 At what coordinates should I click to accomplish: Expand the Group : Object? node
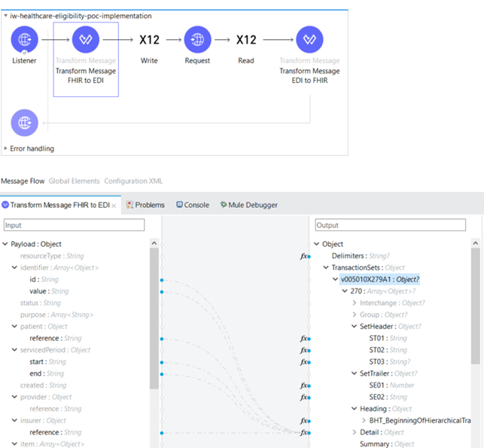[354, 315]
